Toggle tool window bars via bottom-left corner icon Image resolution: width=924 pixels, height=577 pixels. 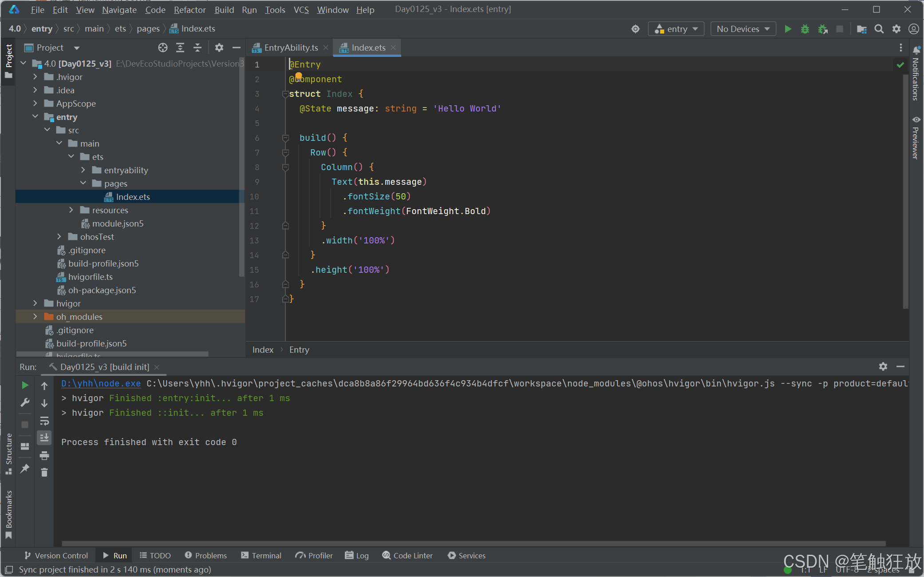(x=8, y=569)
